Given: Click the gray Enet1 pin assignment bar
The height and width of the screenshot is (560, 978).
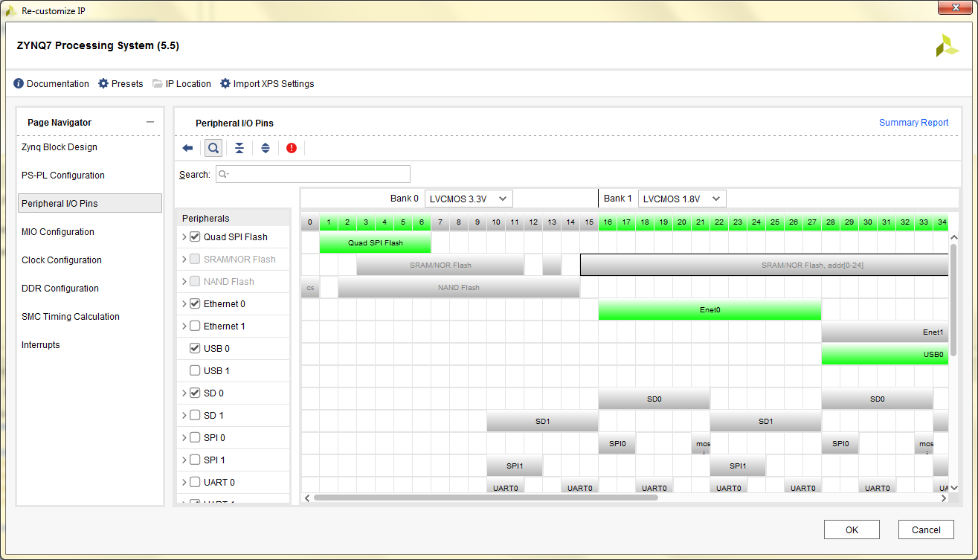Looking at the screenshot, I should (885, 332).
